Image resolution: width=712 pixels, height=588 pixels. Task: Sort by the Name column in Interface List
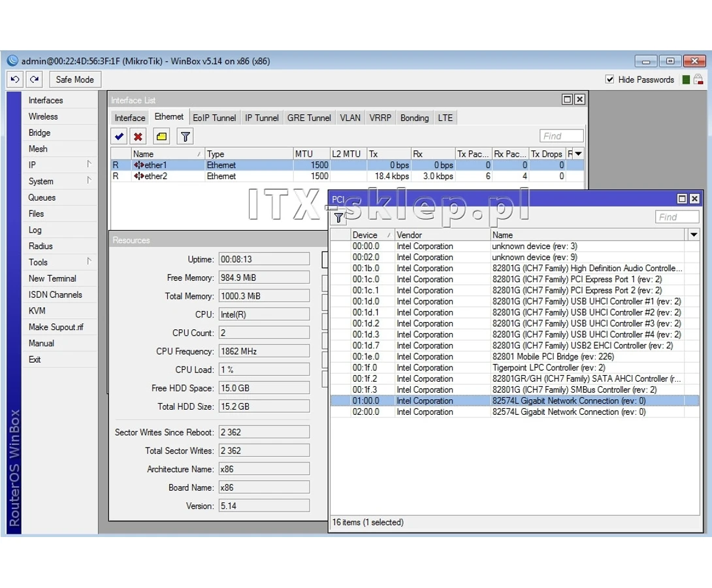pyautogui.click(x=168, y=154)
